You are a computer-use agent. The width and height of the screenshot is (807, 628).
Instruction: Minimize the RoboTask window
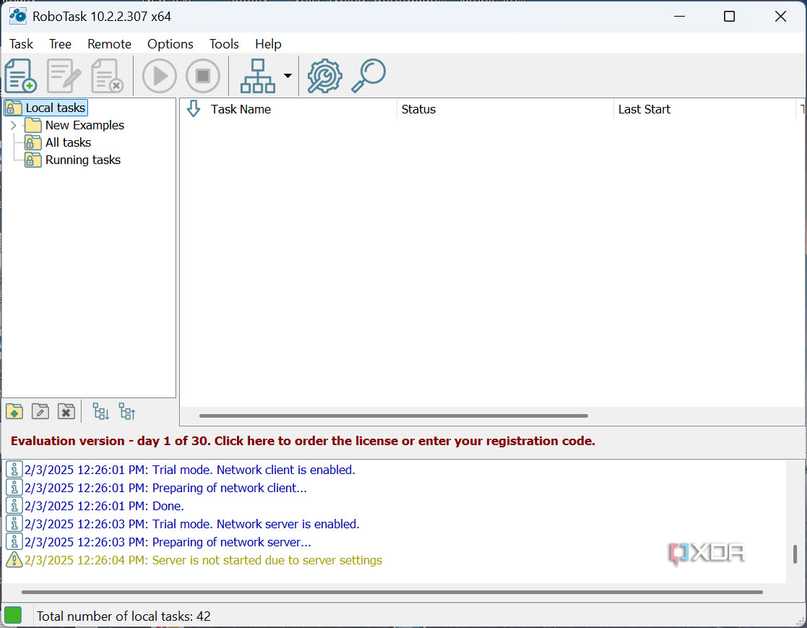click(x=679, y=16)
